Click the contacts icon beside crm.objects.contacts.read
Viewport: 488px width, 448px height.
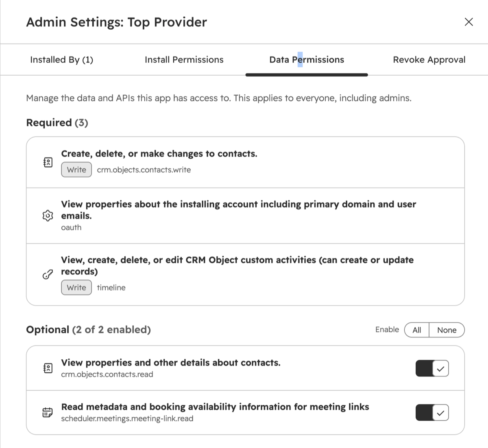click(48, 368)
